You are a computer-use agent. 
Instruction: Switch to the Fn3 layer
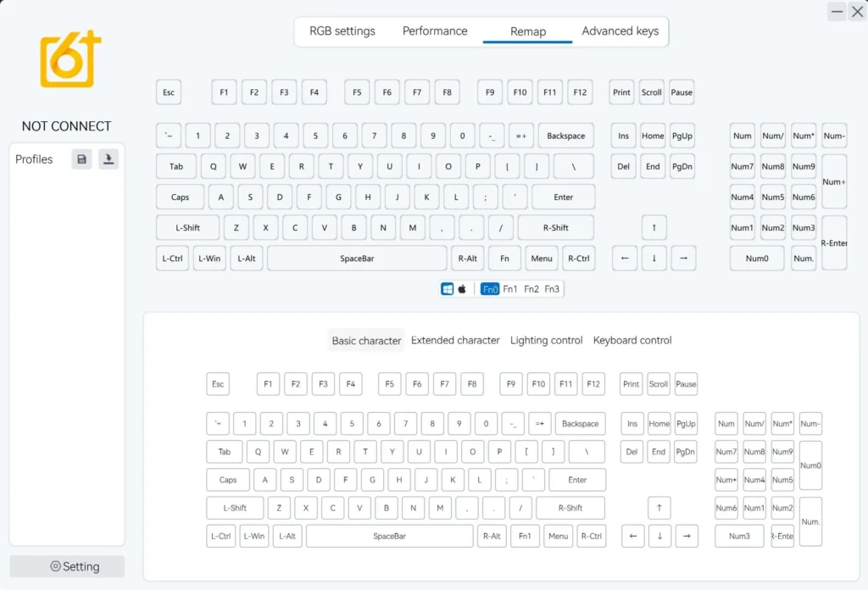[x=552, y=289]
